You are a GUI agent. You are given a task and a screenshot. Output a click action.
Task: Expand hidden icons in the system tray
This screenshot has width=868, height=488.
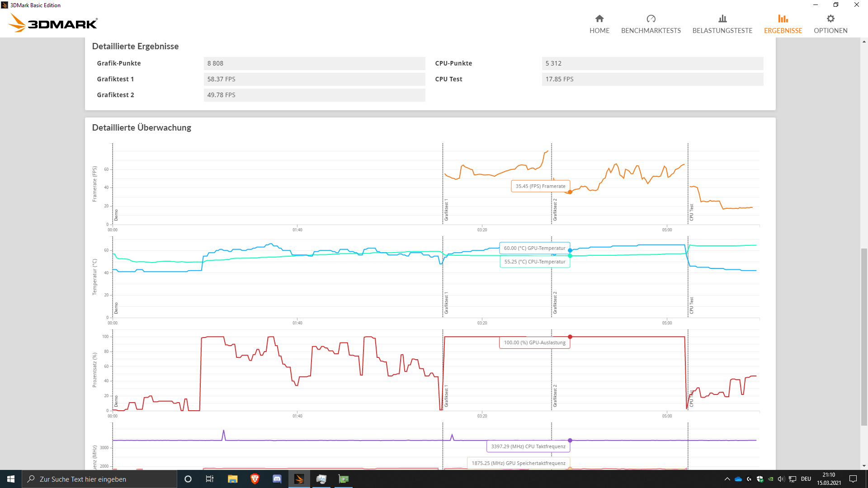tap(727, 479)
